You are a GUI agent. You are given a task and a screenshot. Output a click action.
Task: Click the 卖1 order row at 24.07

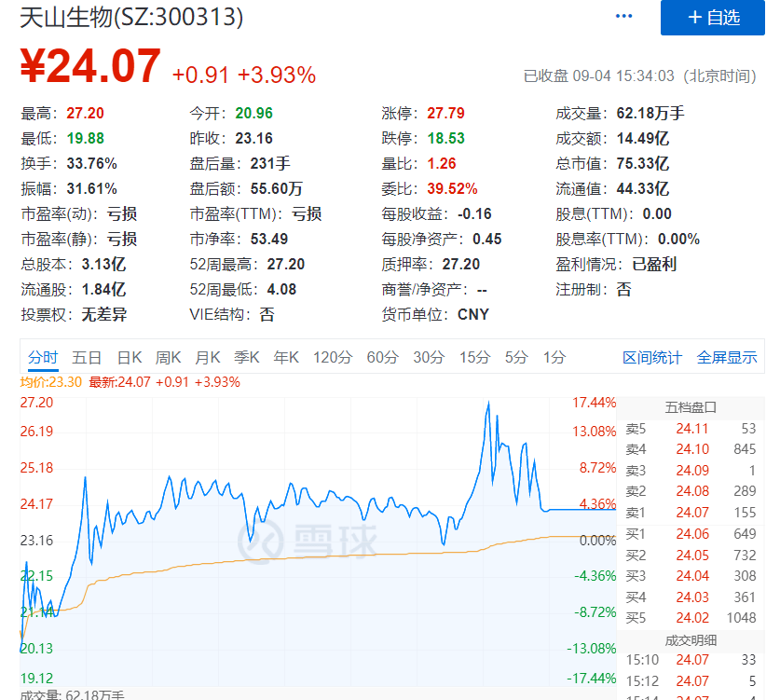tap(691, 513)
